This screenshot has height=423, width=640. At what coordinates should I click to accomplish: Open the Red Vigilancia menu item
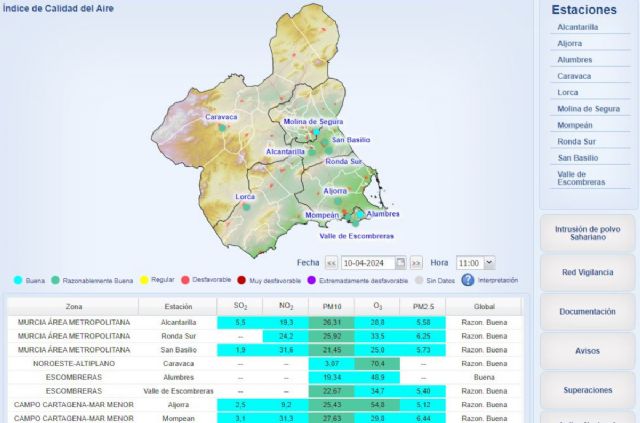[588, 272]
